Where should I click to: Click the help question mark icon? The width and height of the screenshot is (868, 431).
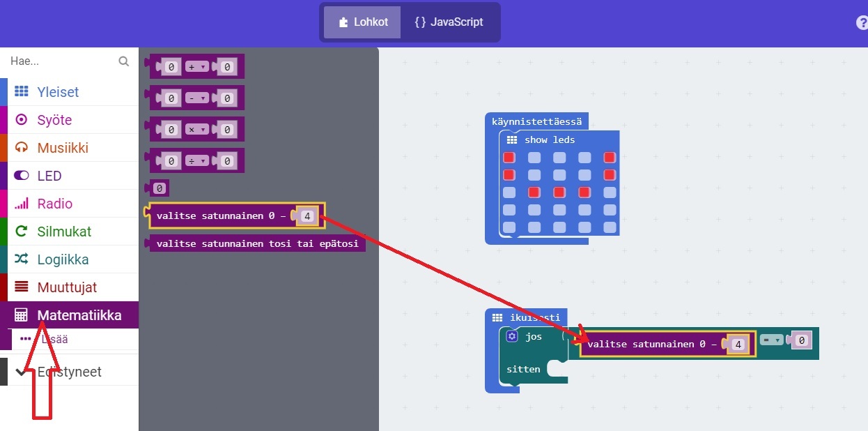(x=862, y=22)
